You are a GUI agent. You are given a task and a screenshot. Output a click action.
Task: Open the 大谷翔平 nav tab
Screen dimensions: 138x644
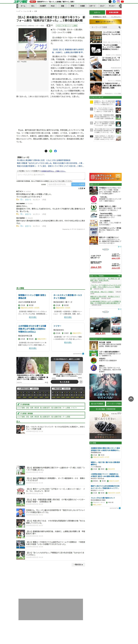43,6
